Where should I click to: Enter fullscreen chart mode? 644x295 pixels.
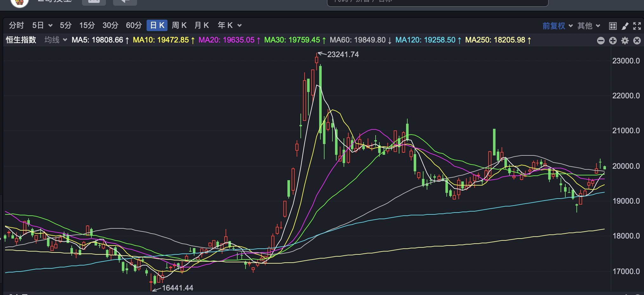tap(637, 26)
